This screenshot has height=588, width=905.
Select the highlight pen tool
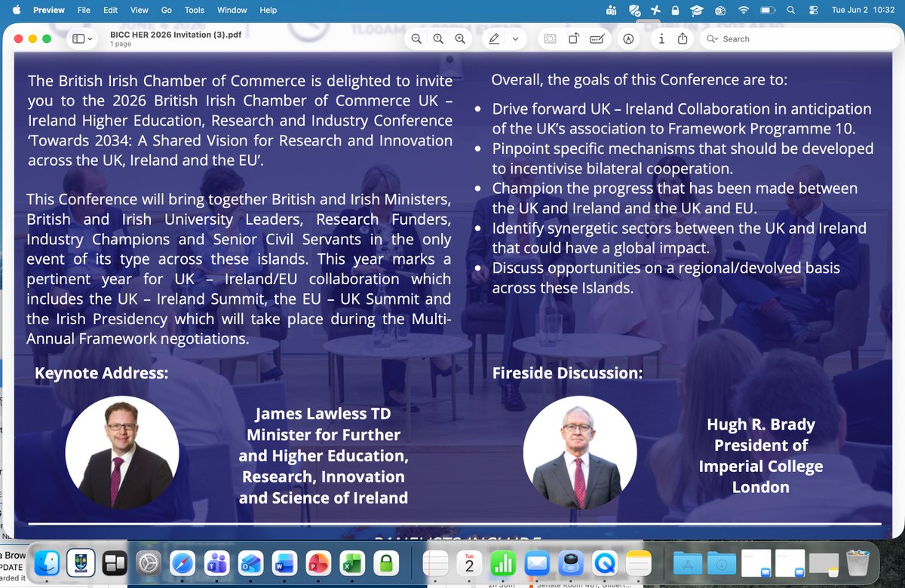(494, 38)
